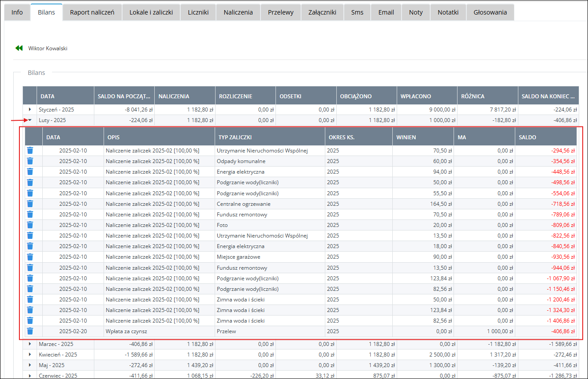Collapse the Luty - 2025 row
This screenshot has width=588, height=379.
(x=30, y=120)
